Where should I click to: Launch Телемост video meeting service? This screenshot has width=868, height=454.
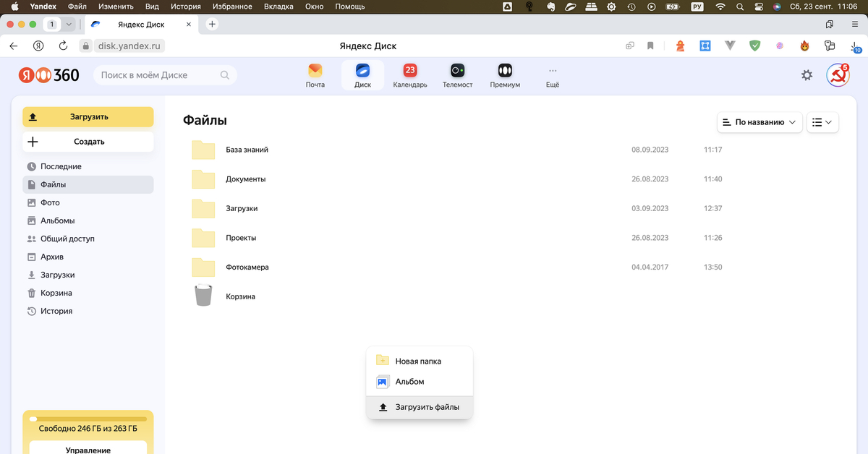click(x=457, y=75)
